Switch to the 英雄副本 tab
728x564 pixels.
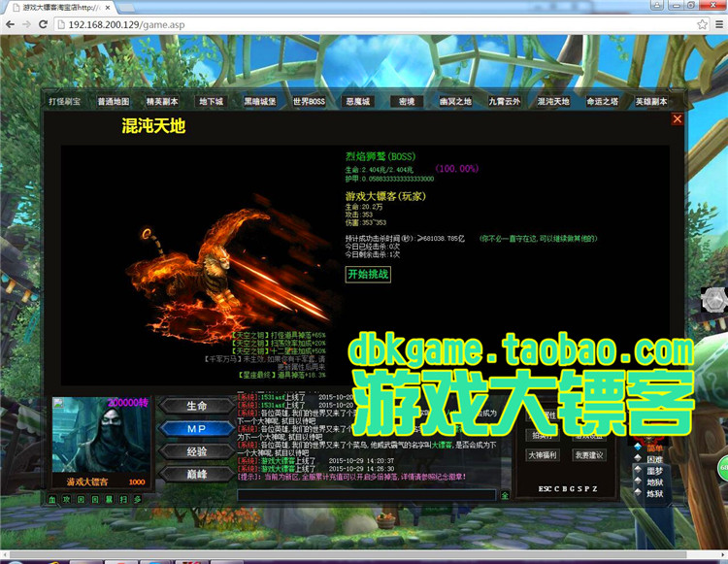click(651, 101)
